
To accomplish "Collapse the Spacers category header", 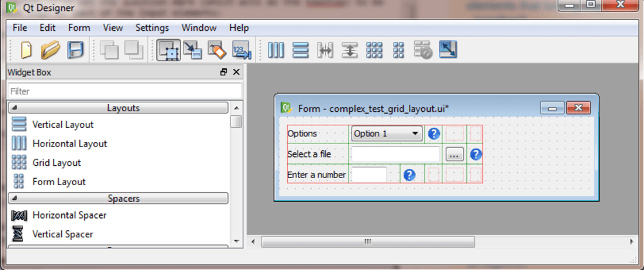I will coord(118,198).
